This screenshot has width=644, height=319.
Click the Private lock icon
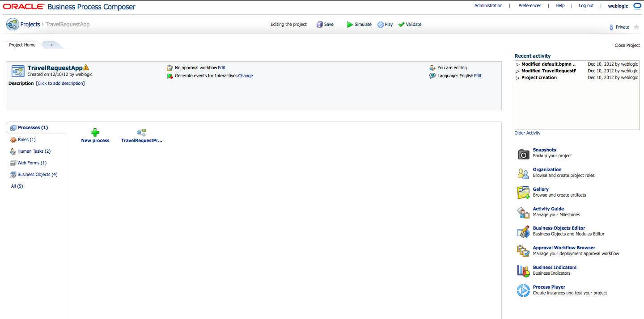point(611,27)
